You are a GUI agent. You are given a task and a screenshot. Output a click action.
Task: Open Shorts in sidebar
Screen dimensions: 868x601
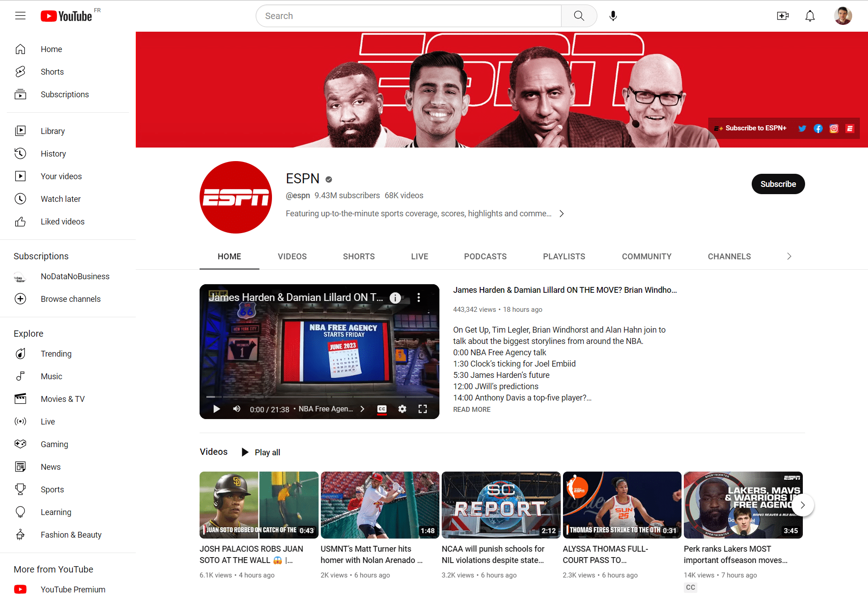68,72
